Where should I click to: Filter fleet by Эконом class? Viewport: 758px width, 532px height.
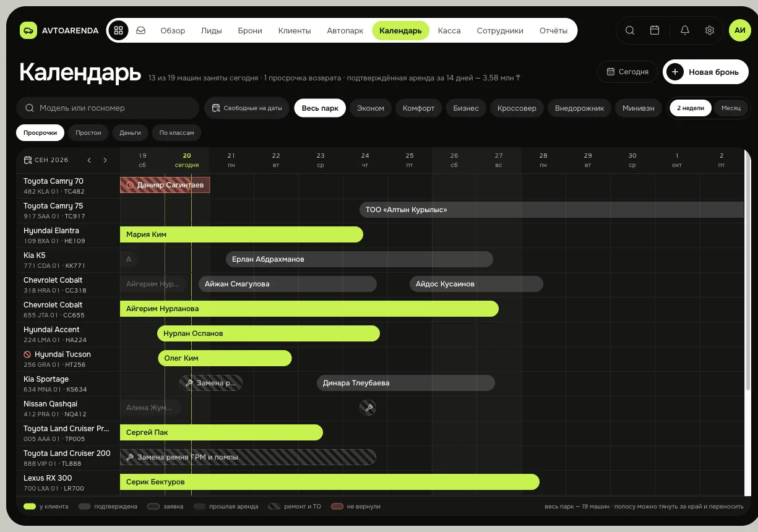pyautogui.click(x=371, y=108)
